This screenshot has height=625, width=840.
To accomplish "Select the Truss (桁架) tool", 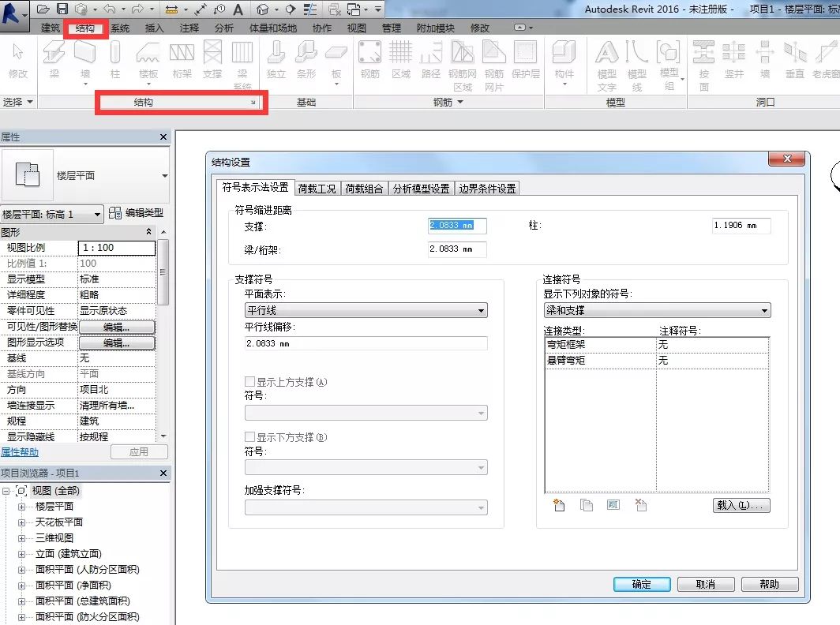I will click(x=182, y=60).
